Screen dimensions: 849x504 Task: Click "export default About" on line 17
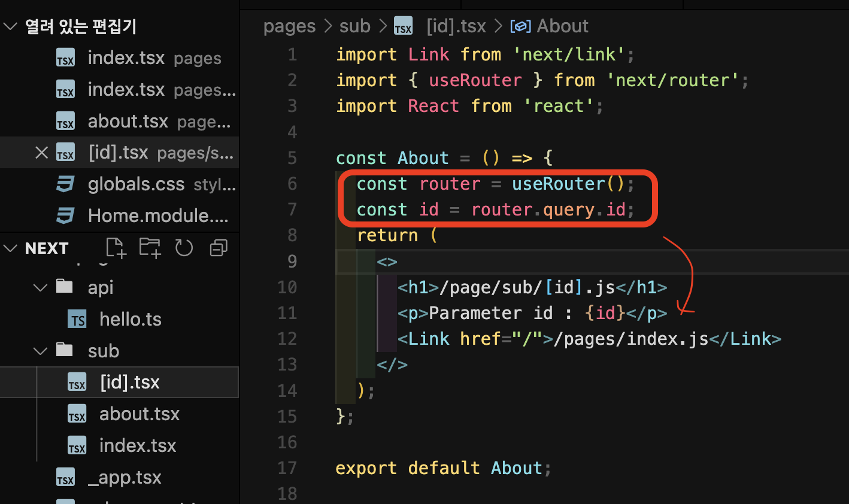pyautogui.click(x=439, y=468)
